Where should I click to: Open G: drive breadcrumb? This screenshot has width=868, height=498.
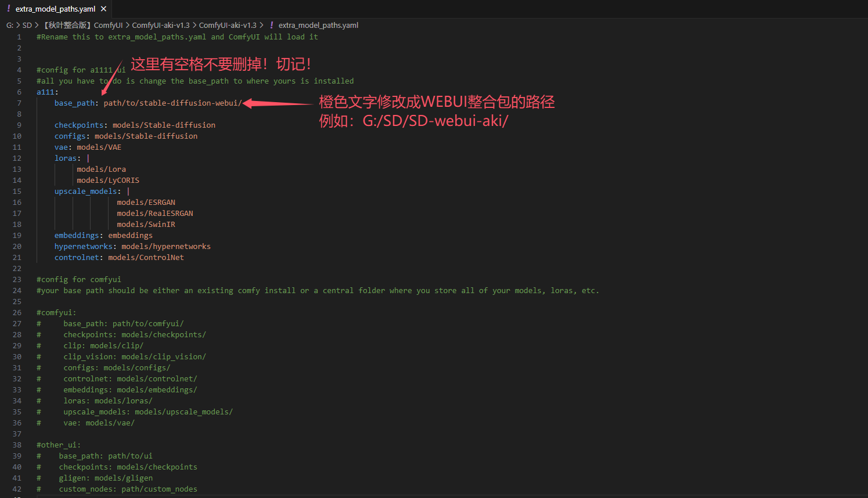point(10,25)
